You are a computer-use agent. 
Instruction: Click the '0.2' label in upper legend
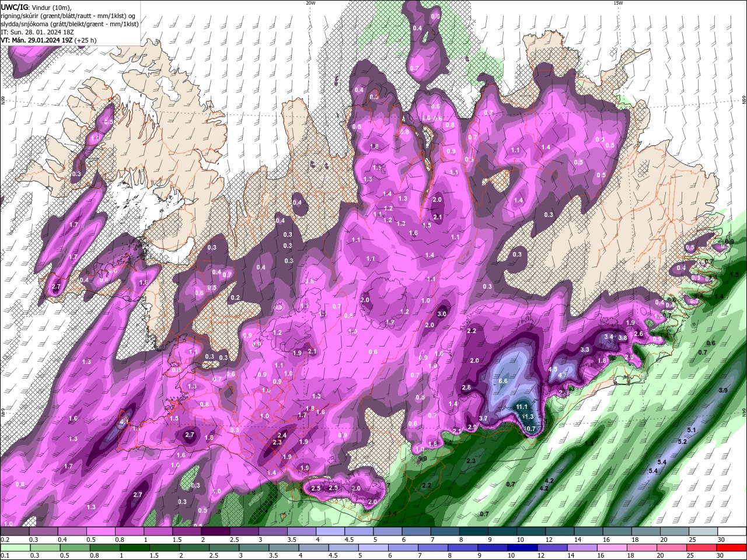(5, 540)
